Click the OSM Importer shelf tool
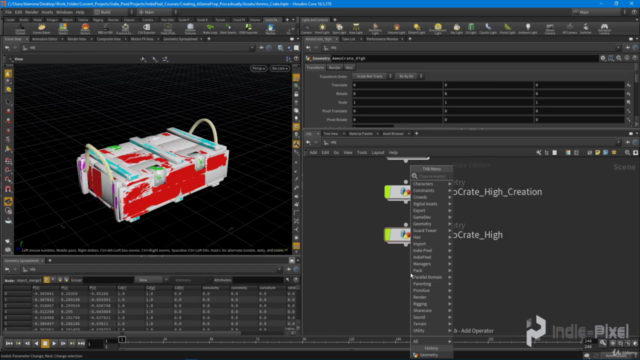640x360 pixels. click(248, 29)
